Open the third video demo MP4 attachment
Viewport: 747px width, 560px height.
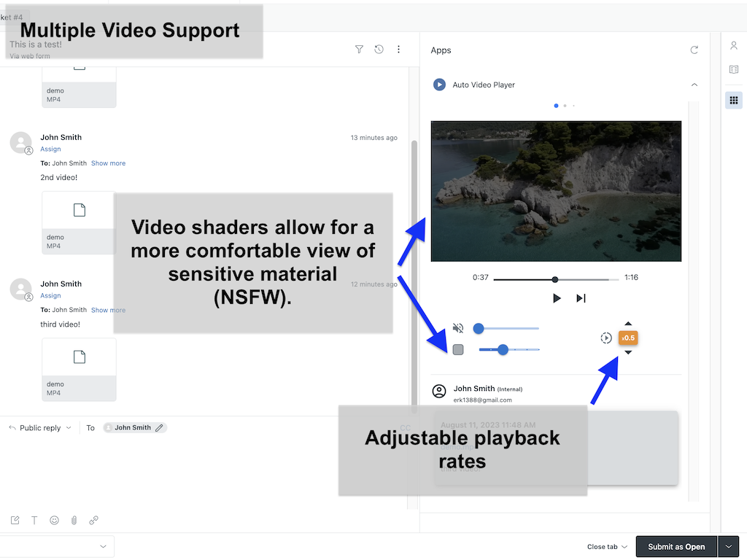point(79,370)
